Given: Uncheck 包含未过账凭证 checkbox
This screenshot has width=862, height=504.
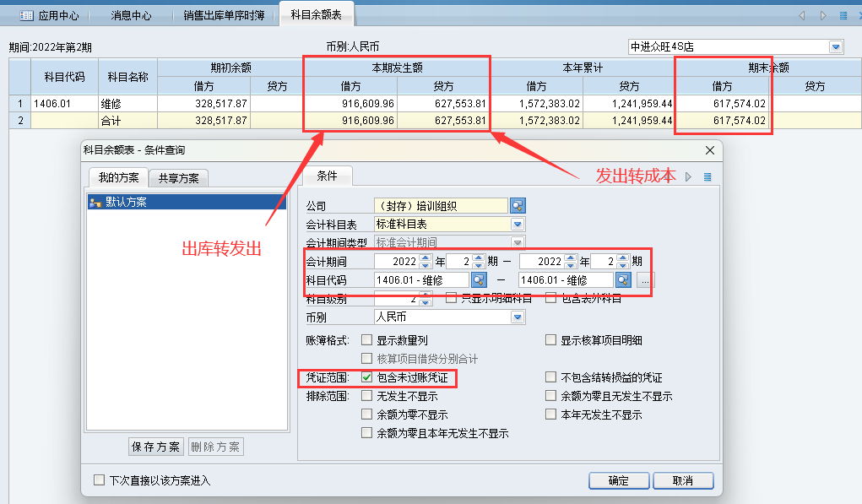Looking at the screenshot, I should (x=367, y=377).
